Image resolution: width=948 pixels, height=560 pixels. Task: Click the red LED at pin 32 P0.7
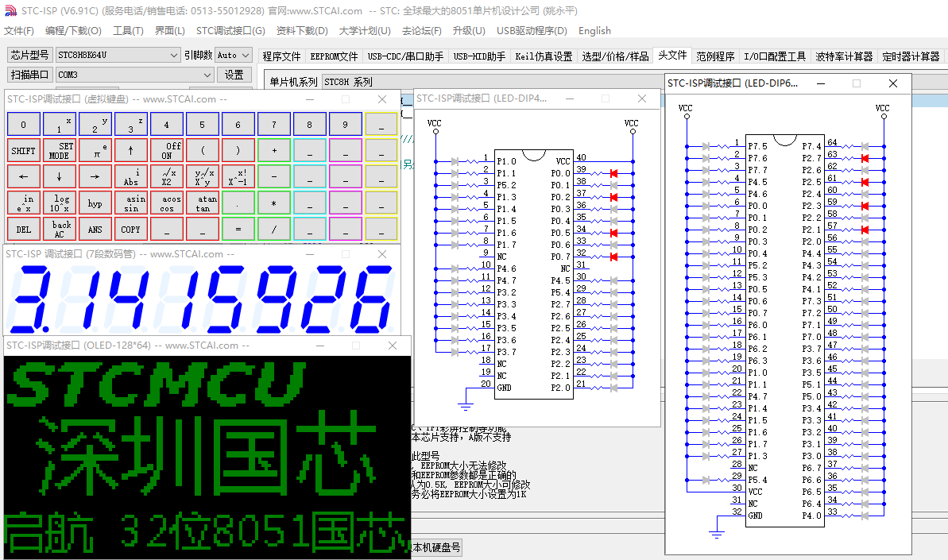tap(613, 257)
